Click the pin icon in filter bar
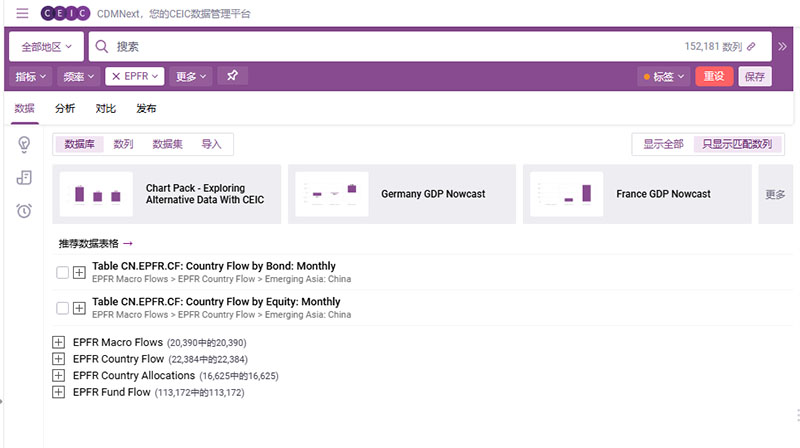The height and width of the screenshot is (448, 800). (x=232, y=76)
